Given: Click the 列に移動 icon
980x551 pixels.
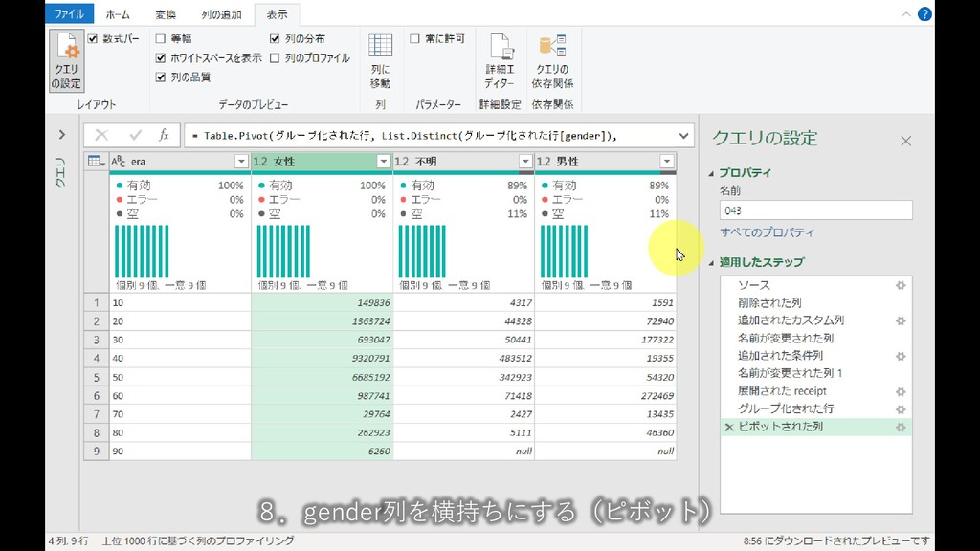Looking at the screenshot, I should click(x=380, y=46).
